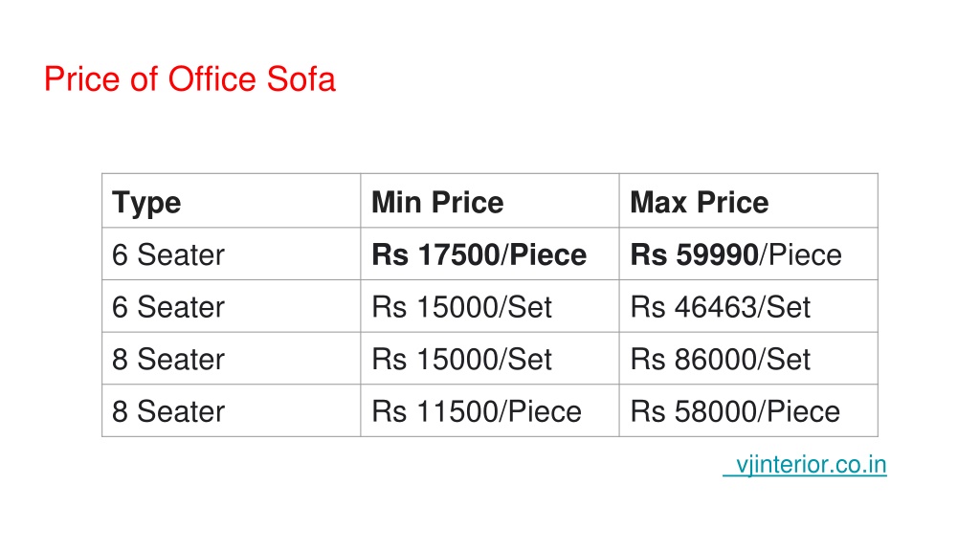Click the word Sofa in the title

click(301, 79)
